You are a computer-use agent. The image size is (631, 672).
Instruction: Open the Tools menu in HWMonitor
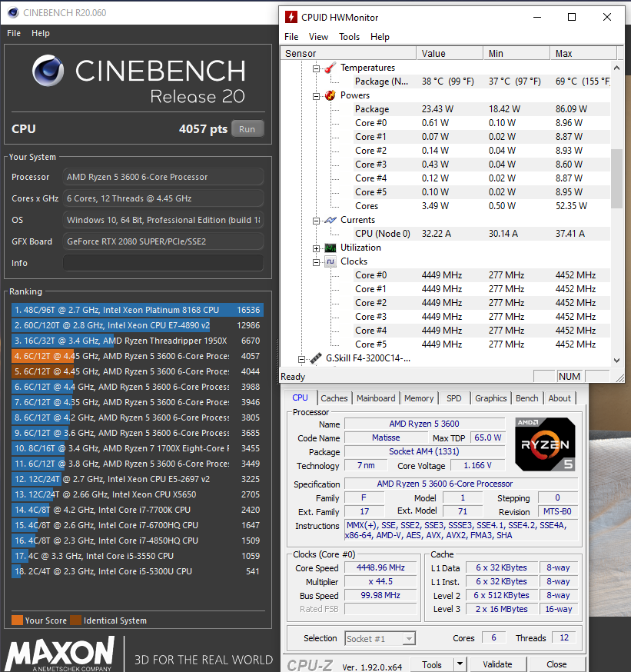[349, 37]
